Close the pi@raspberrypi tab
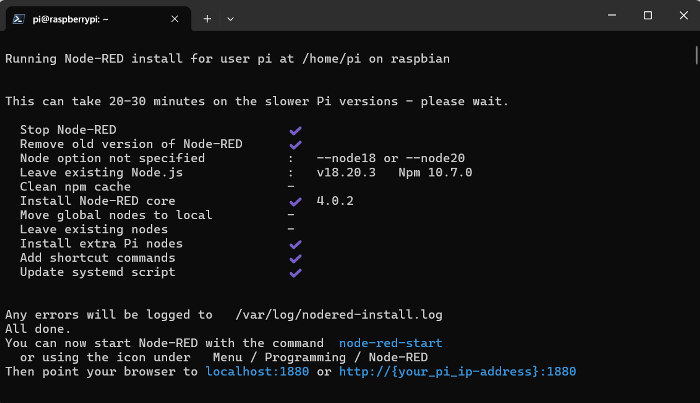Viewport: 700px width, 403px height. click(175, 19)
